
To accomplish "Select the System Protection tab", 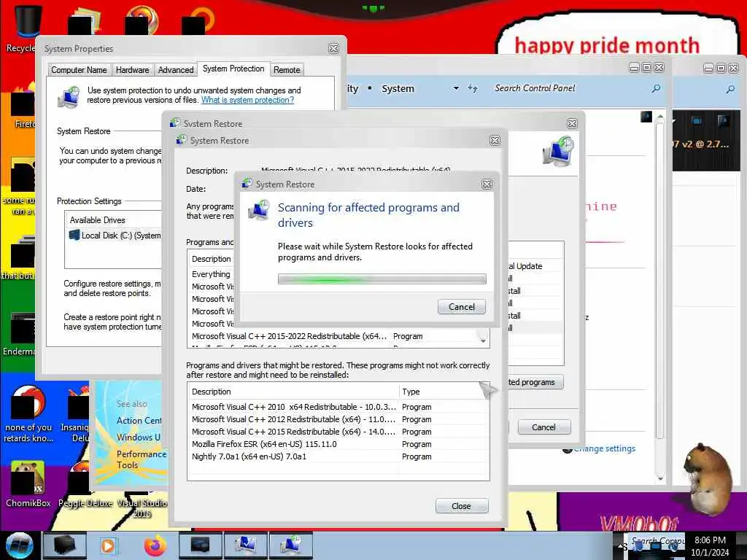I will coord(233,69).
